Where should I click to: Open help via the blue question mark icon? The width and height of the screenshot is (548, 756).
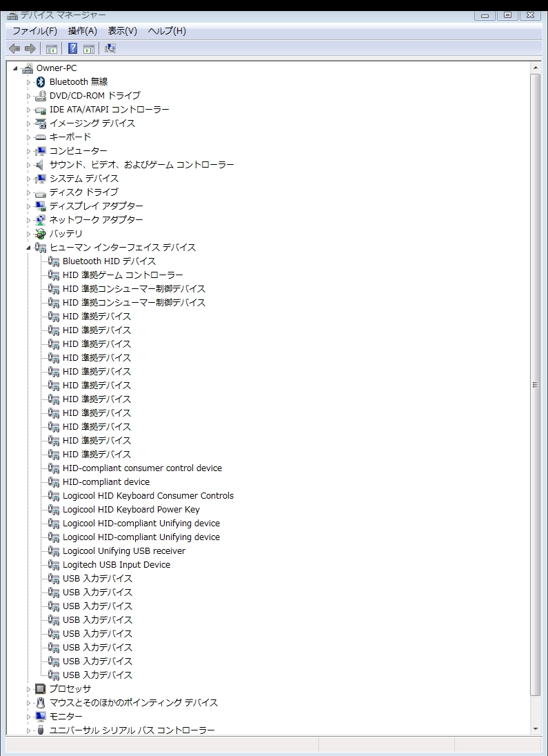pos(73,48)
